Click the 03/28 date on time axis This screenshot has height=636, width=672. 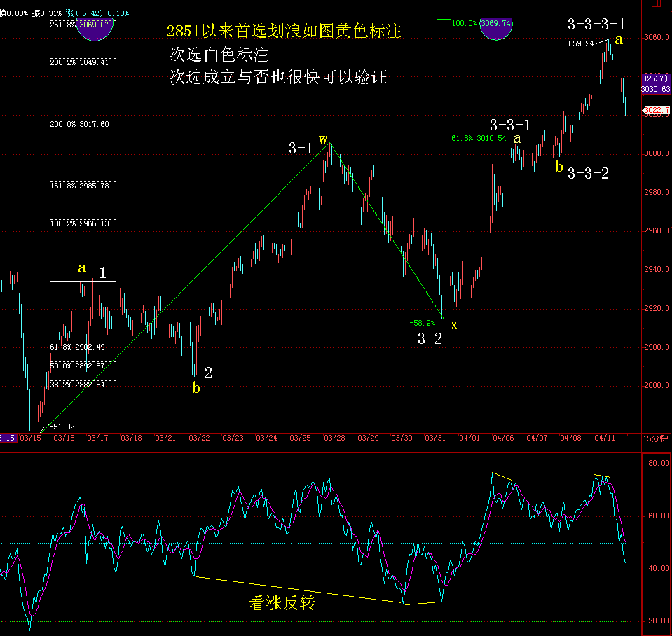(334, 438)
